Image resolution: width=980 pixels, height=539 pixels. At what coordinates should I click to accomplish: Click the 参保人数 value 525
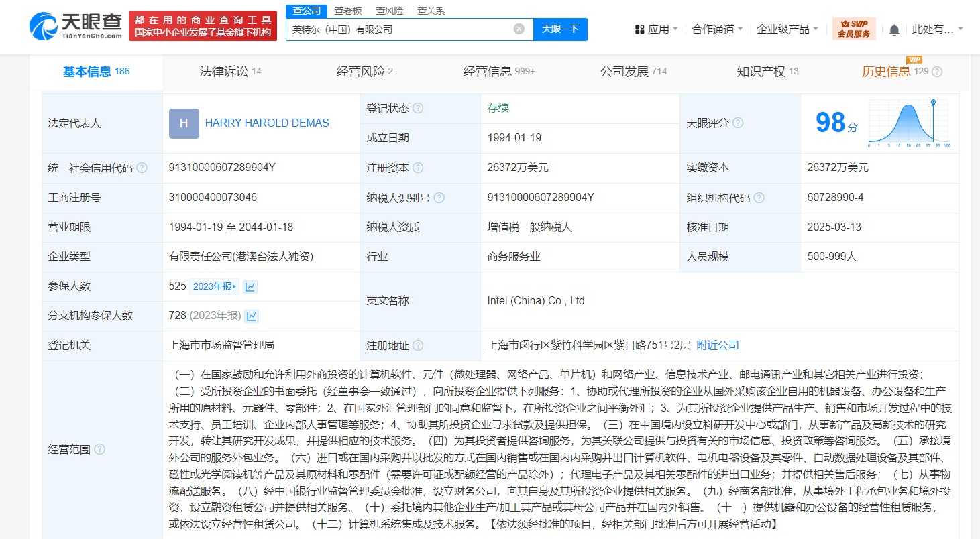tap(178, 286)
